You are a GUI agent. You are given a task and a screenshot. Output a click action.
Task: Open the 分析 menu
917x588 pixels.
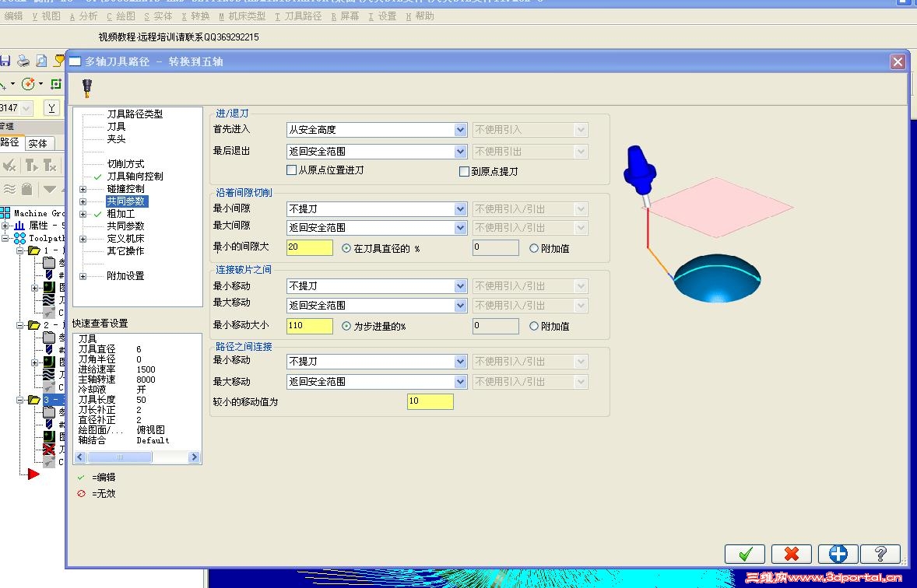coord(83,16)
